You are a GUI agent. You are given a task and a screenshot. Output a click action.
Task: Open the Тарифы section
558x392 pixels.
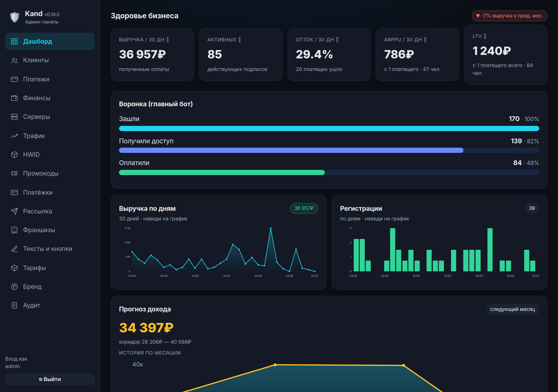[50, 268]
